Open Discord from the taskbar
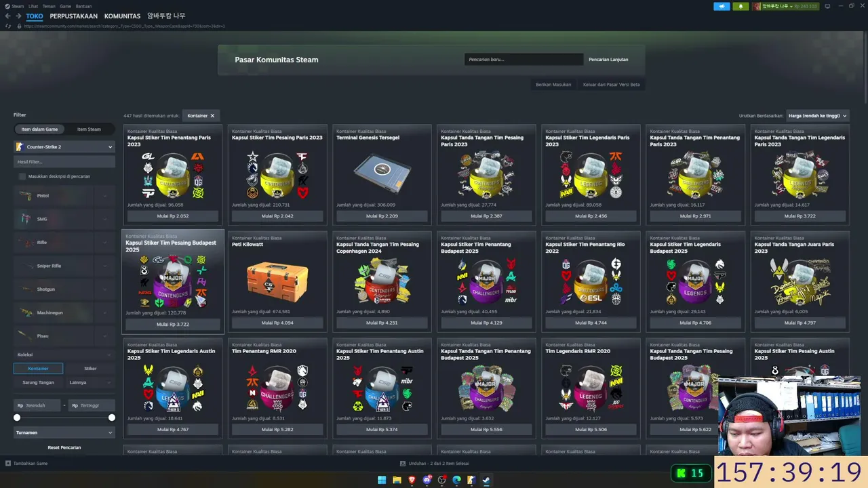Image resolution: width=868 pixels, height=488 pixels. [x=427, y=481]
